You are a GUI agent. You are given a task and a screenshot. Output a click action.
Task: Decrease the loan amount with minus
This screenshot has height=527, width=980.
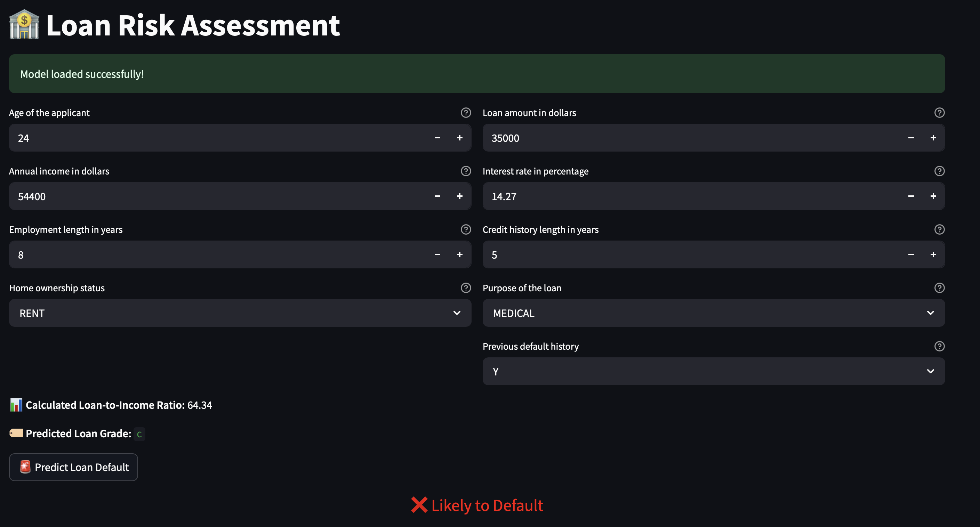911,138
